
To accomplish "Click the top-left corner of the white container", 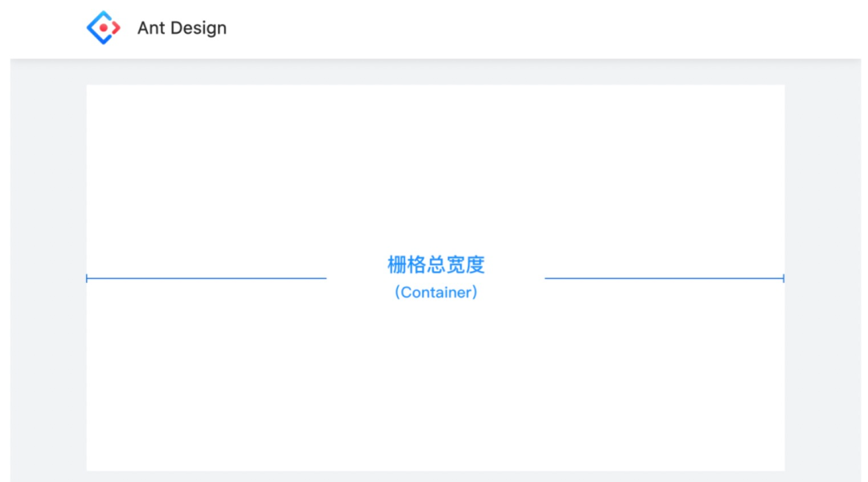I will click(x=89, y=88).
